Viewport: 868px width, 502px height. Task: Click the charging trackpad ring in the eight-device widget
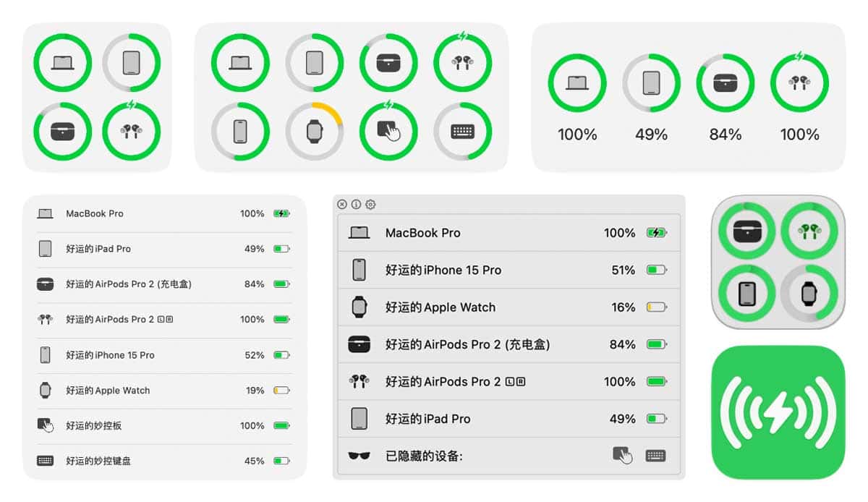click(x=388, y=132)
